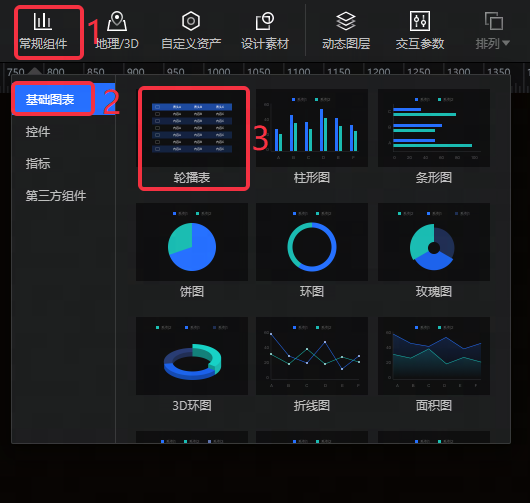Switch to the 指标 category
The height and width of the screenshot is (503, 530).
pos(38,164)
